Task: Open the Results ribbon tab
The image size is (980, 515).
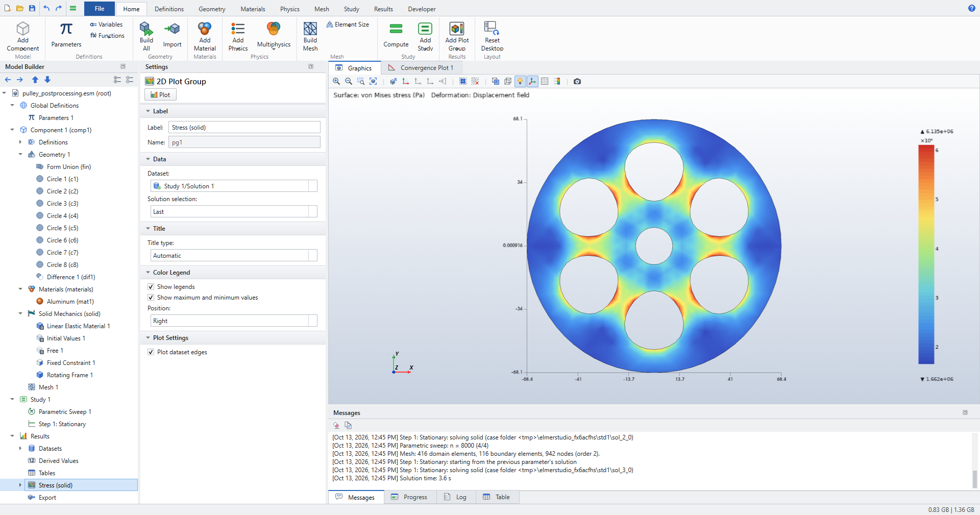Action: pyautogui.click(x=383, y=9)
